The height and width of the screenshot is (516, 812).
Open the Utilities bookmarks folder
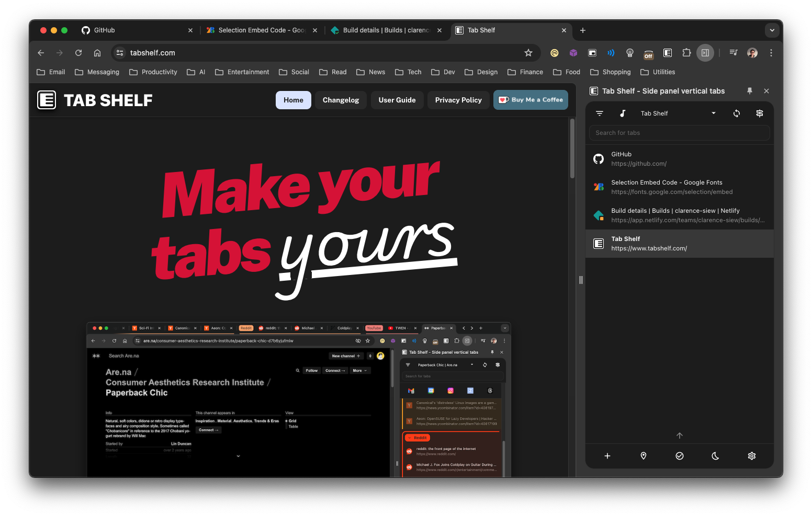658,72
